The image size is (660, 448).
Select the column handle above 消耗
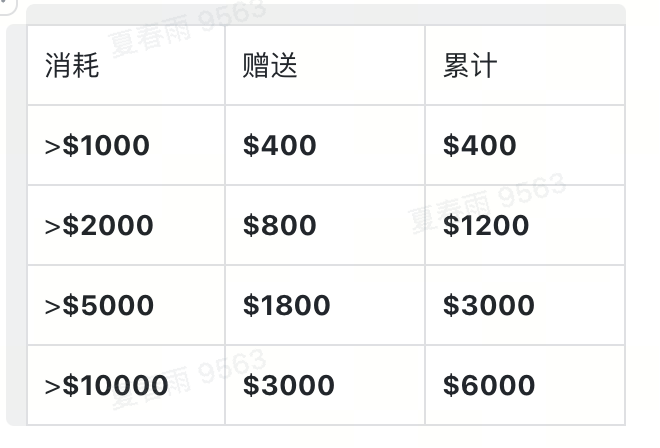[x=126, y=14]
